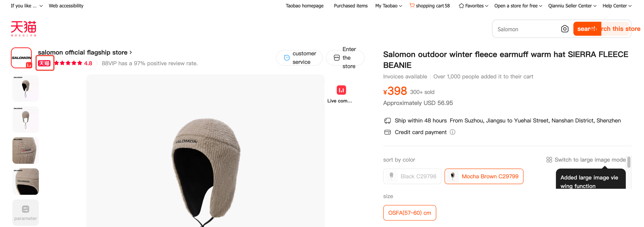Click the camera image search icon
The width and height of the screenshot is (644, 227).
(x=564, y=29)
